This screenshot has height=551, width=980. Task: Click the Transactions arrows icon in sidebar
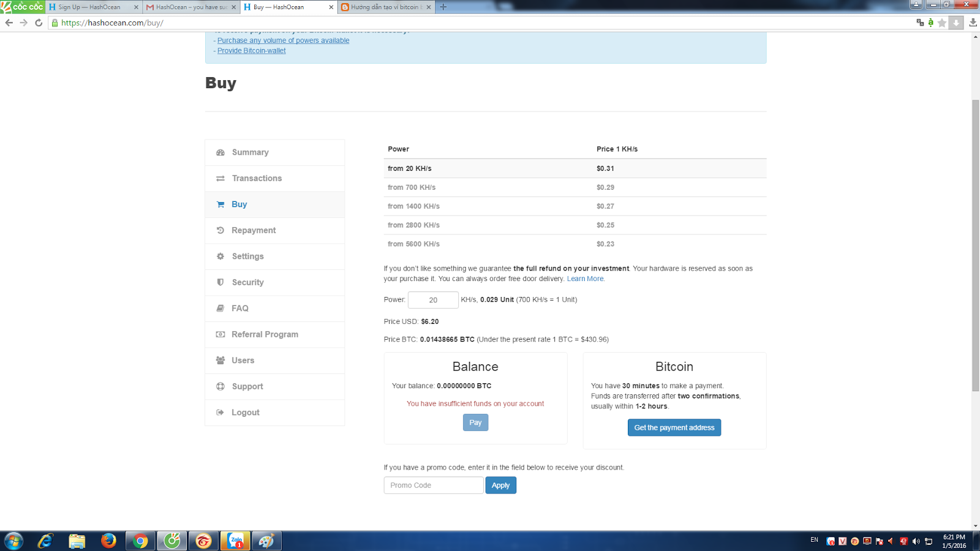tap(221, 179)
